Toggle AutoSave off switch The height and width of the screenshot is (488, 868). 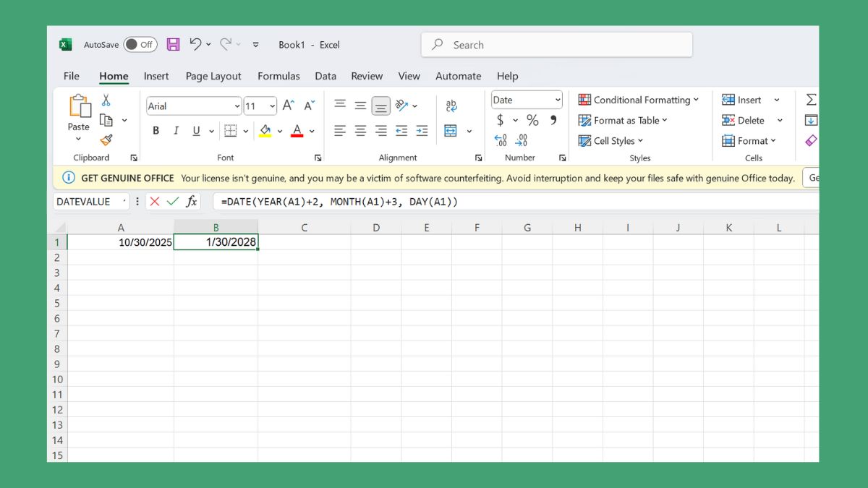coord(140,44)
